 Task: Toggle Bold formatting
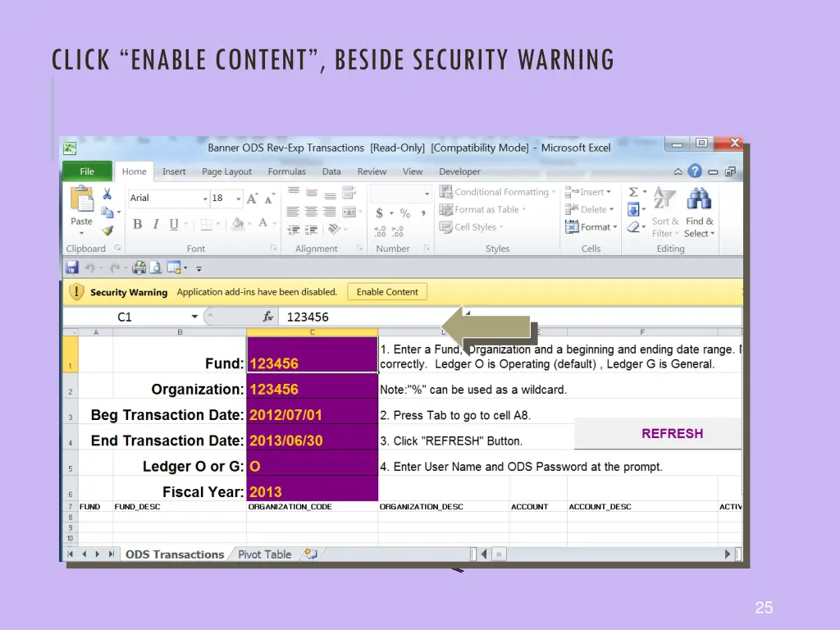[137, 224]
